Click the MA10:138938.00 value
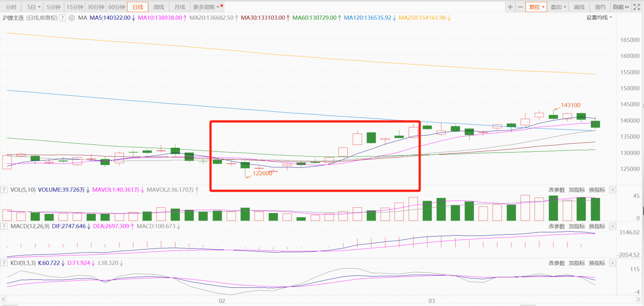 pyautogui.click(x=160, y=18)
